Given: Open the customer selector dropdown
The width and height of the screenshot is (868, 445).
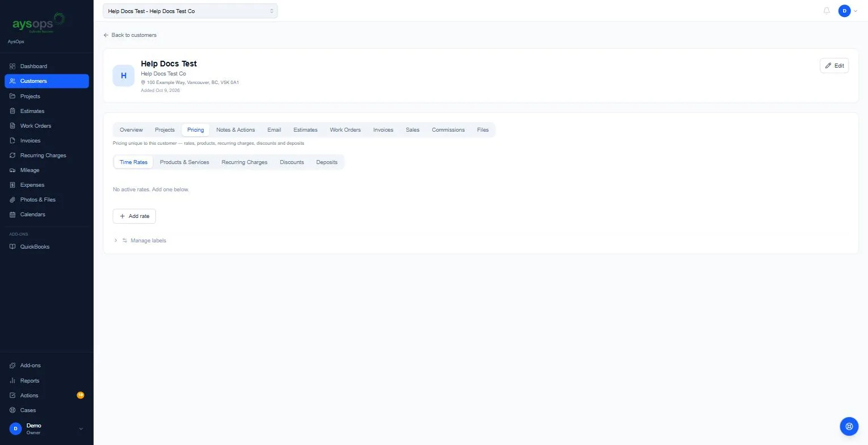Looking at the screenshot, I should click(x=190, y=11).
